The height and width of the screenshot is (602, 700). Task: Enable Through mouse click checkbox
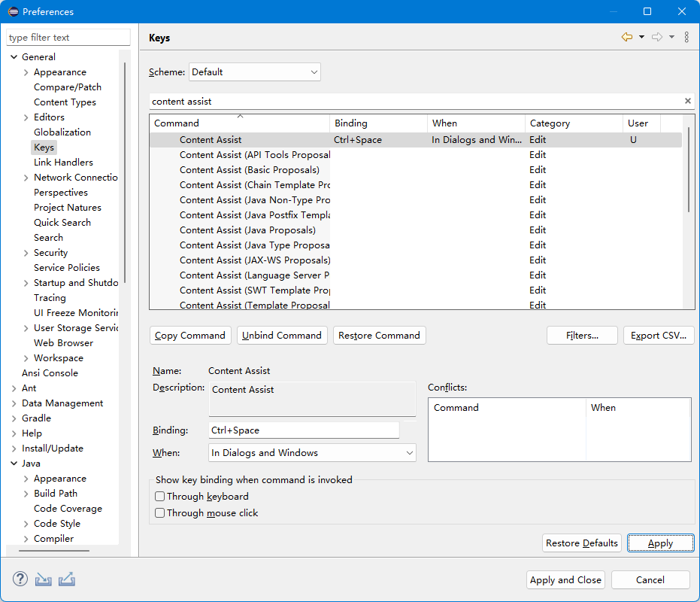(160, 513)
